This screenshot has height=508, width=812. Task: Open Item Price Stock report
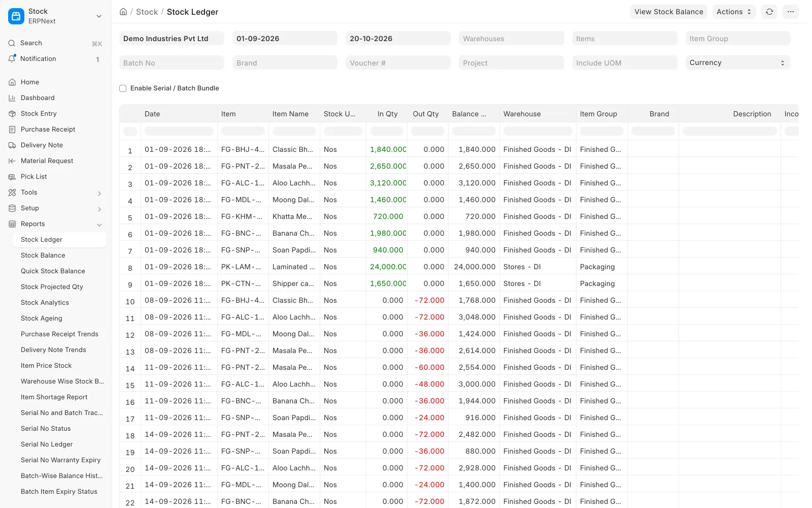pyautogui.click(x=46, y=366)
